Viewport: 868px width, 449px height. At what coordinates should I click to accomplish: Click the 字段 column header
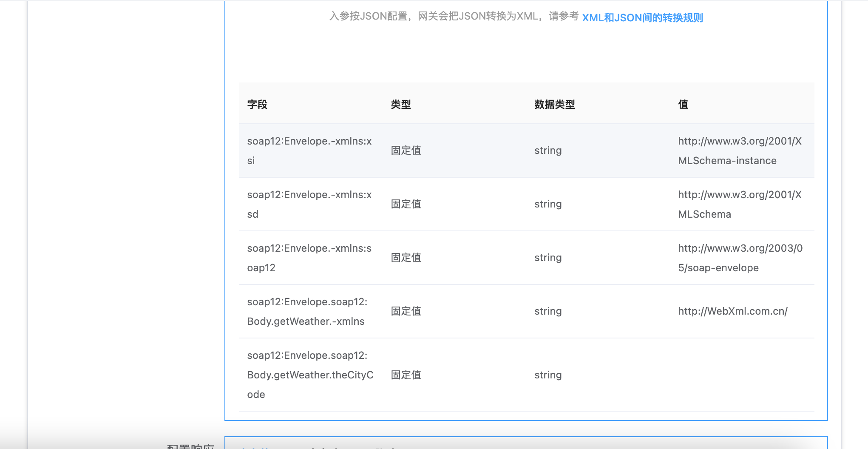tap(257, 104)
